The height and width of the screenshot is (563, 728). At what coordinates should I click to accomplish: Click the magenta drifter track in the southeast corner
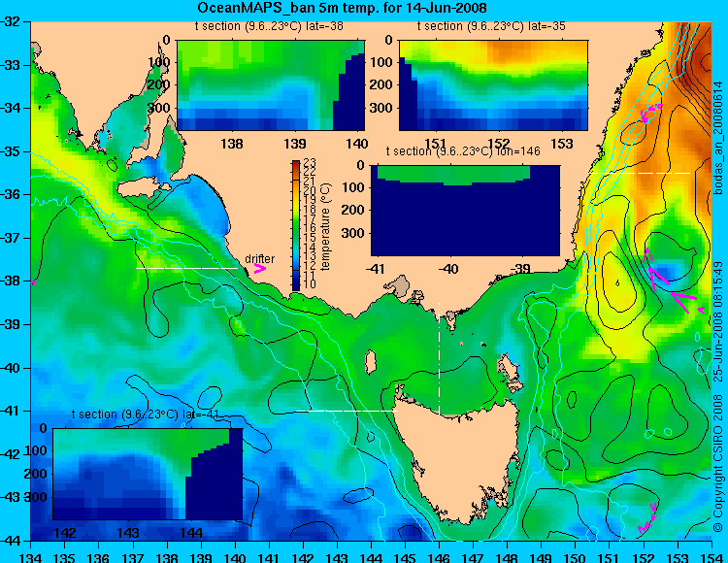[x=648, y=518]
